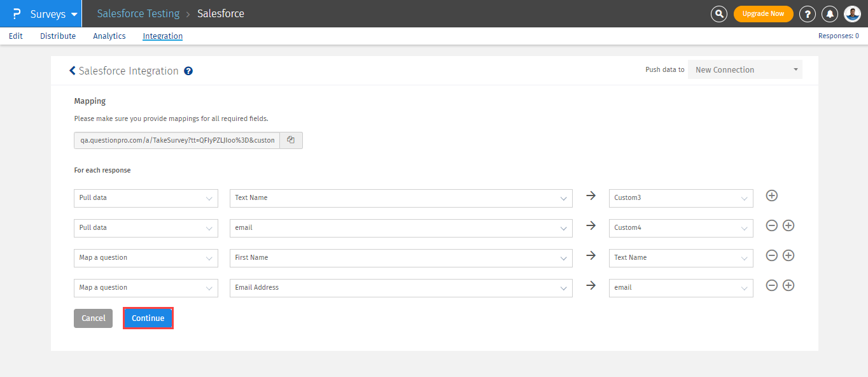This screenshot has width=868, height=377.
Task: Open the Custom3 field dropdown
Action: (x=680, y=198)
